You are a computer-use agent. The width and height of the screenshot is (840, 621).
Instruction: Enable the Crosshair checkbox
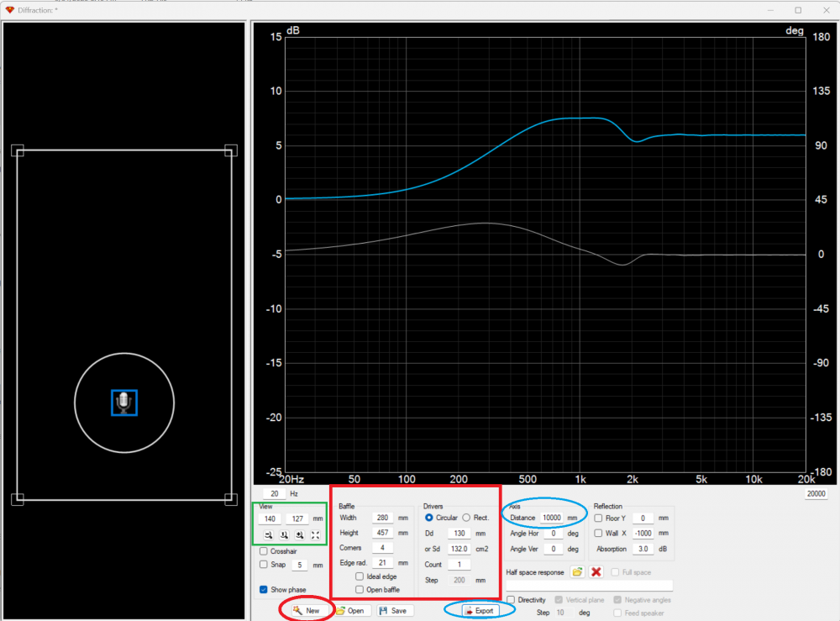click(265, 551)
